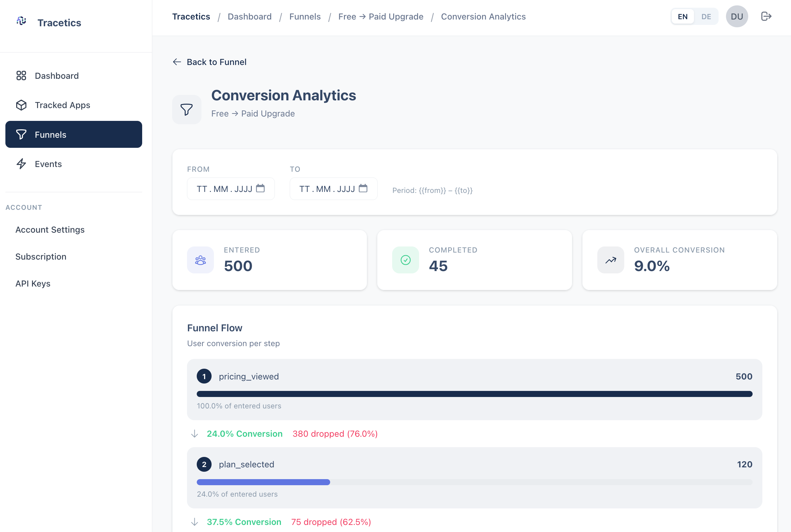Viewport: 791px width, 532px height.
Task: Click the ACCOUNT section heading in sidebar
Action: pyautogui.click(x=24, y=207)
